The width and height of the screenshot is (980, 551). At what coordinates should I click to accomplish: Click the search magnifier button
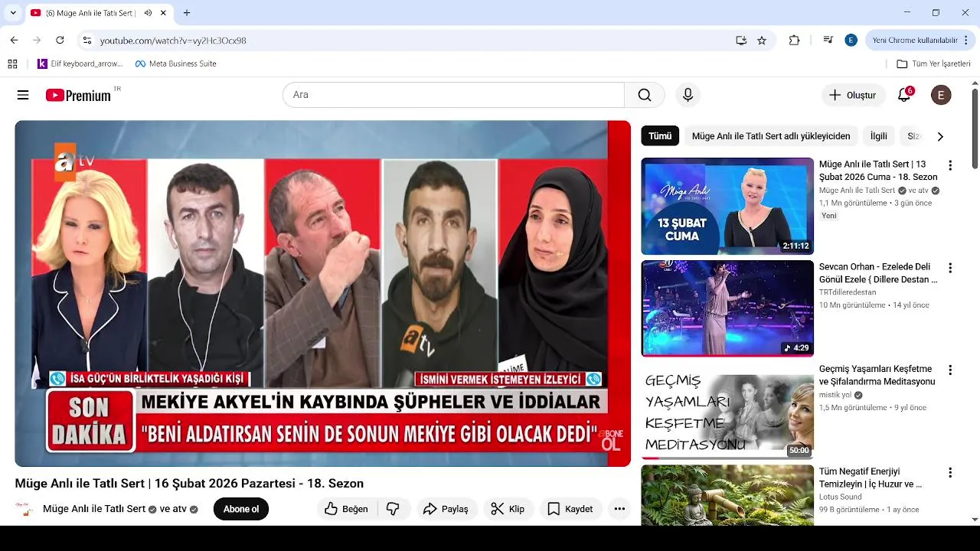645,95
